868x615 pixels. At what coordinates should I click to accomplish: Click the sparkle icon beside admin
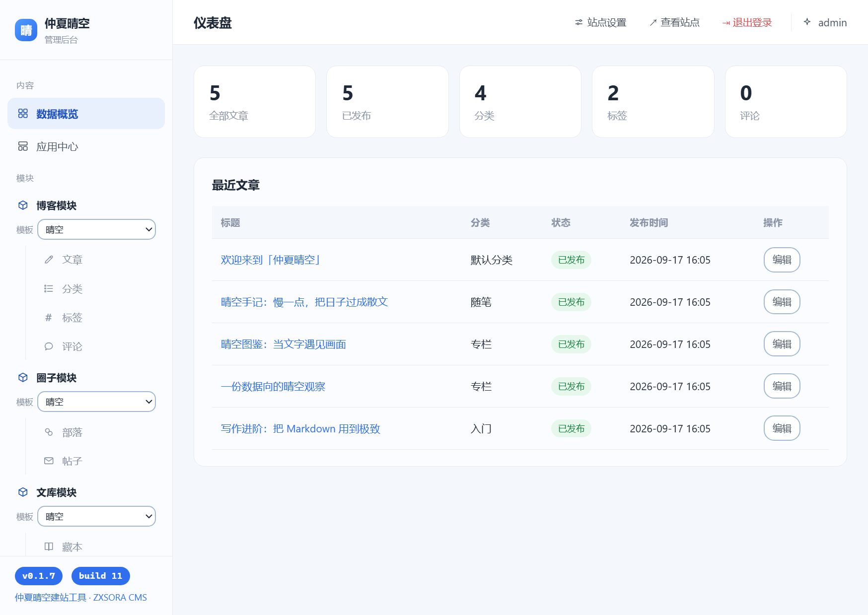tap(807, 22)
